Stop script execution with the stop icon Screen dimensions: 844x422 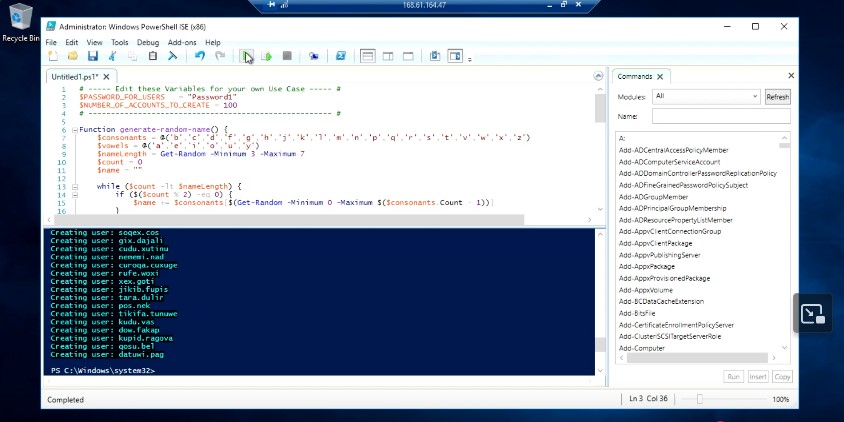pyautogui.click(x=287, y=56)
